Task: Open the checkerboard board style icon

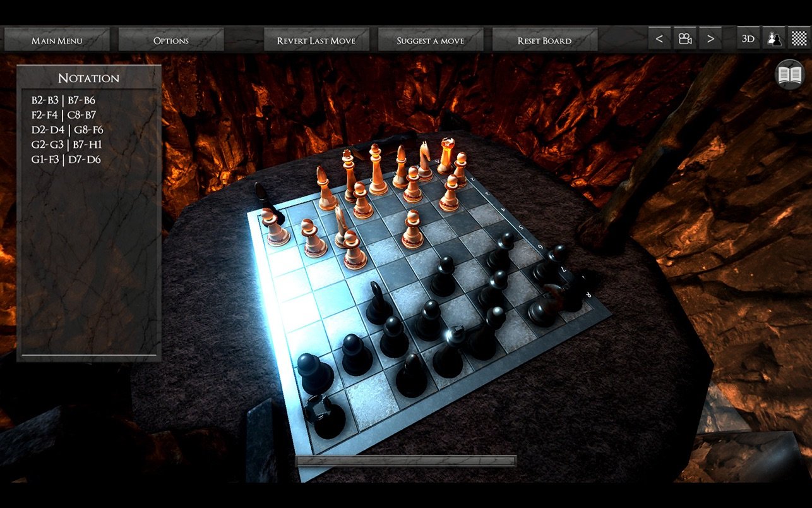Action: 799,39
